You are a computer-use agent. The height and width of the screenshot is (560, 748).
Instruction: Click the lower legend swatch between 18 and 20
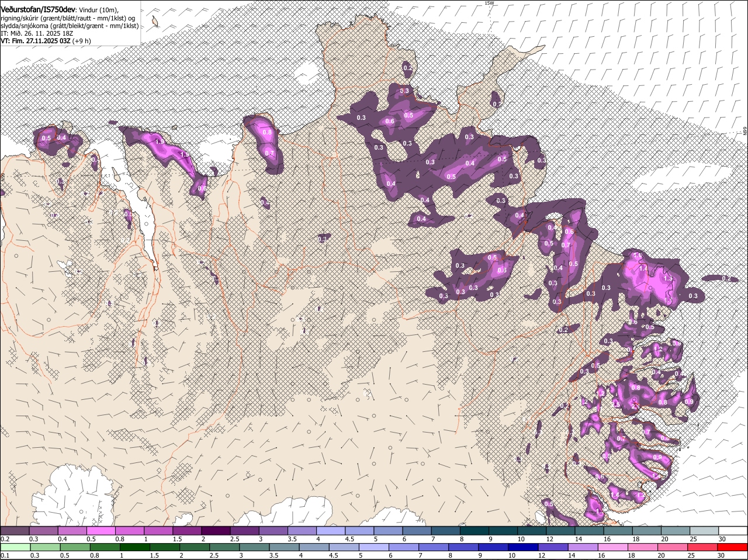point(642,547)
